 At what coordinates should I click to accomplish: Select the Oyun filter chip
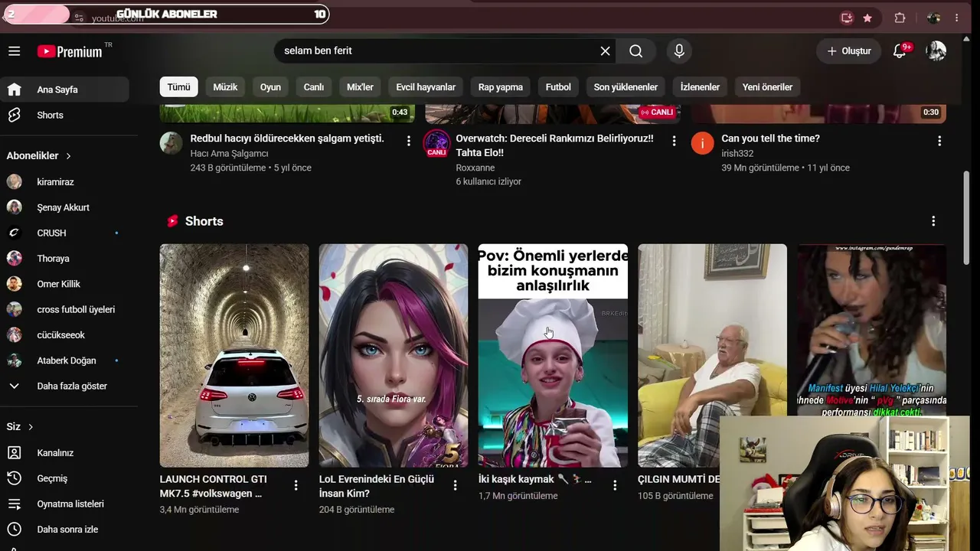click(x=270, y=87)
